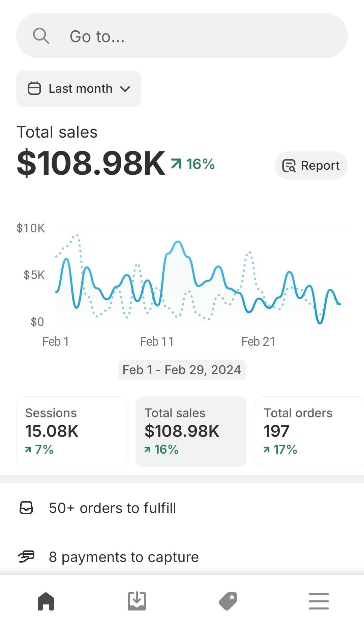
Task: Select the Total sales metric card
Action: click(191, 431)
